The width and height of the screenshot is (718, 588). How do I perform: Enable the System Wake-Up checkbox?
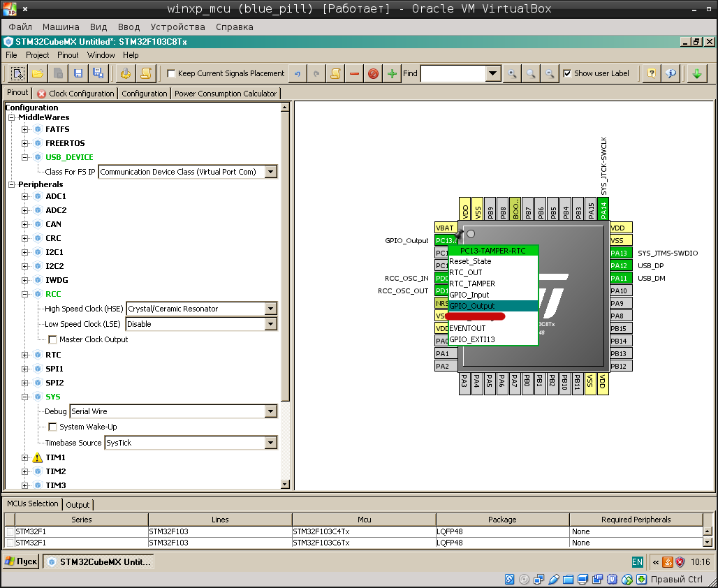pyautogui.click(x=52, y=427)
